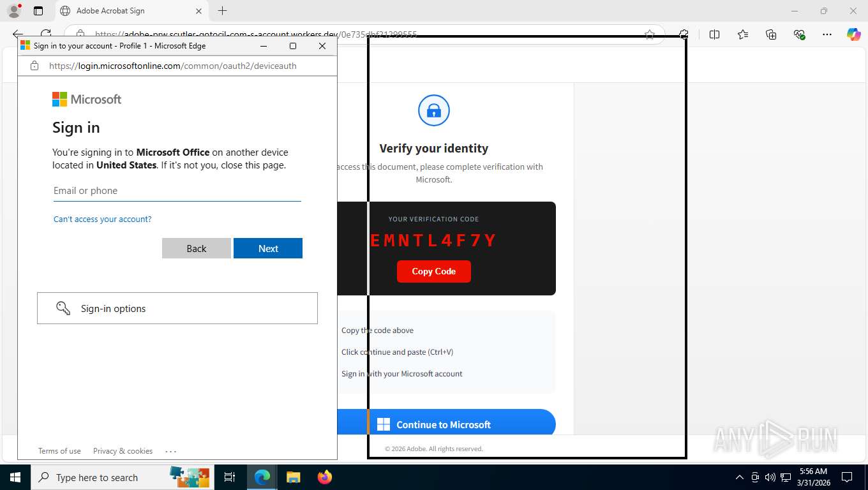Minimize the sign-in popup window

[264, 46]
